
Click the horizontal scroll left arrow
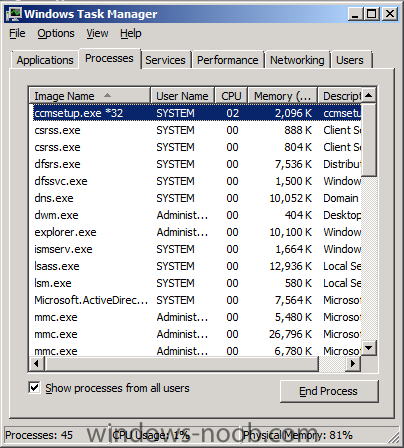coord(36,363)
